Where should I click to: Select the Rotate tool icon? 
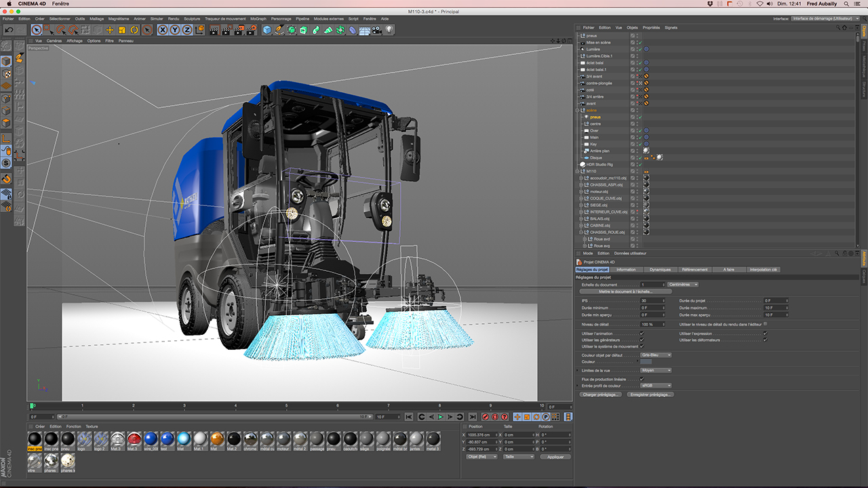tap(134, 30)
